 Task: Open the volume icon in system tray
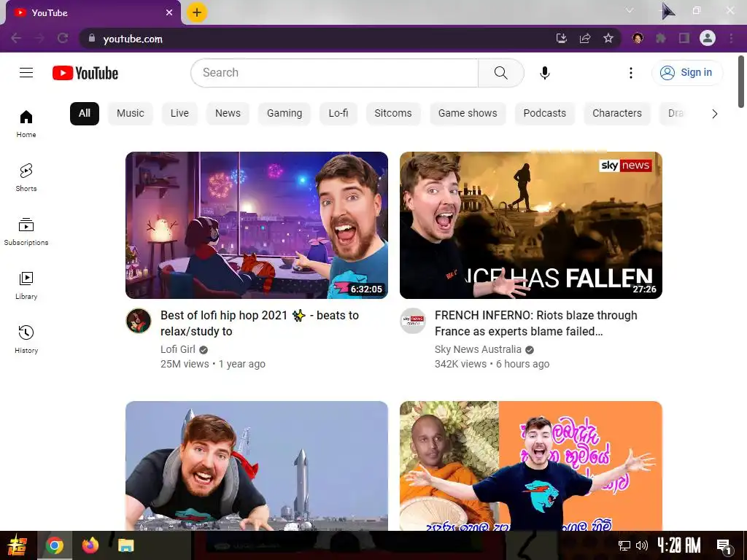click(642, 545)
